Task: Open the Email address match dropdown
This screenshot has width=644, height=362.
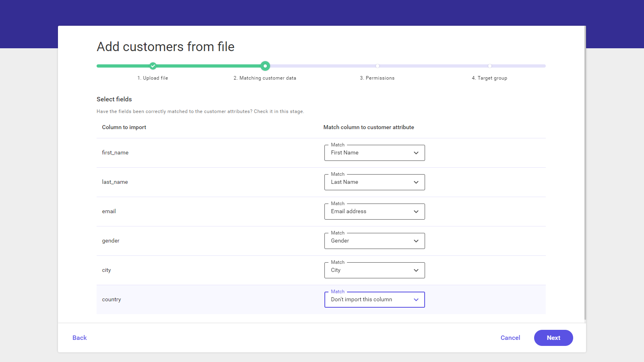Action: click(x=374, y=212)
